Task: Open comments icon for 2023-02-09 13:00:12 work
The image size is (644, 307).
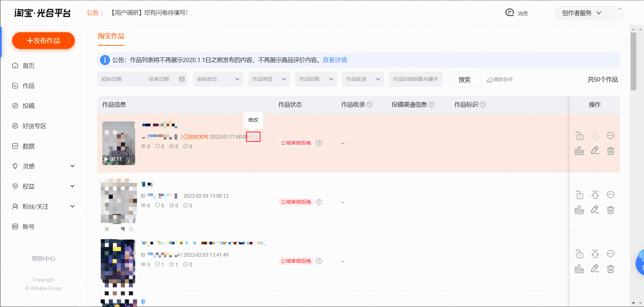Action: [610, 195]
